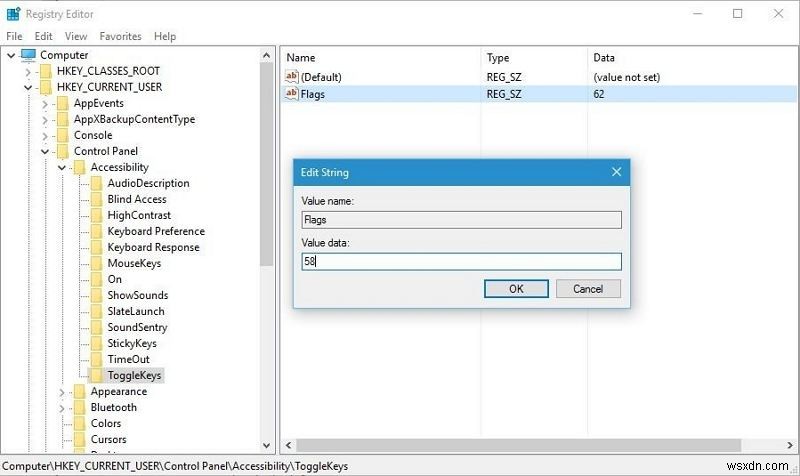800x476 pixels.
Task: Click the Keyboard Preference folder icon
Action: (x=96, y=232)
